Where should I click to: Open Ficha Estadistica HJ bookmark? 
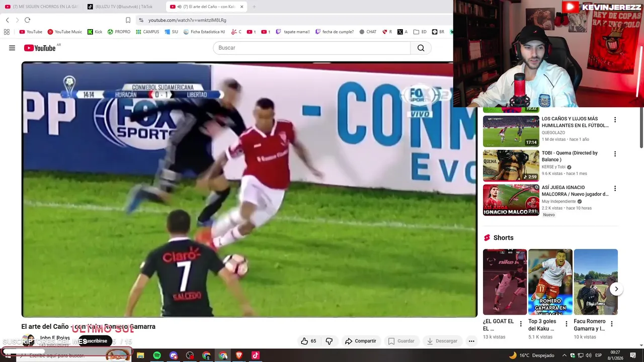(x=204, y=32)
